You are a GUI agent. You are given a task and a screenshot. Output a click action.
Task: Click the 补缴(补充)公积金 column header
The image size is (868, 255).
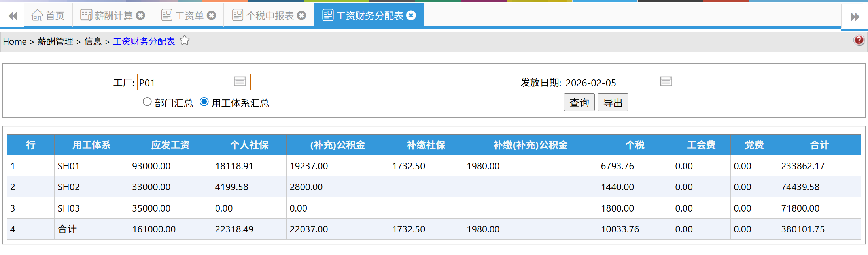[x=530, y=145]
